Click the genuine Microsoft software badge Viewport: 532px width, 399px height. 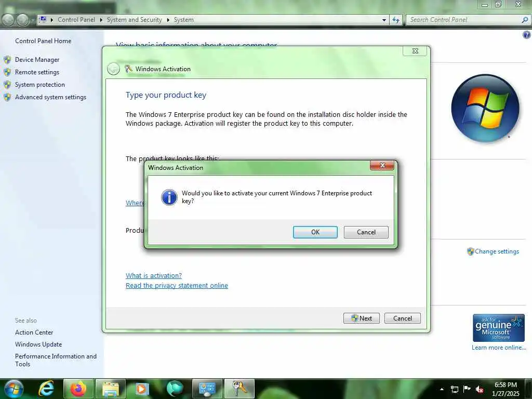click(x=498, y=328)
